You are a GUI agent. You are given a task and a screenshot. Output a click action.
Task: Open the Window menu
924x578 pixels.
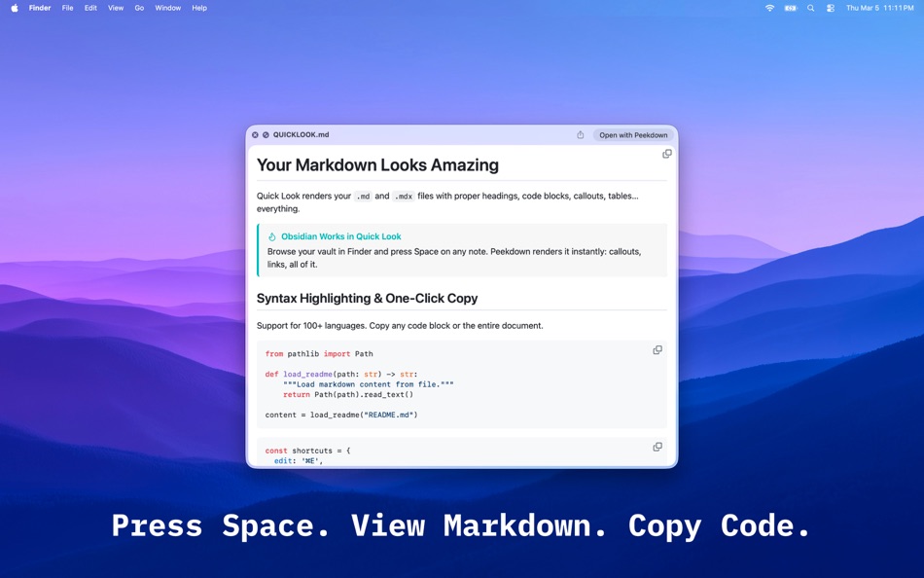(x=168, y=8)
